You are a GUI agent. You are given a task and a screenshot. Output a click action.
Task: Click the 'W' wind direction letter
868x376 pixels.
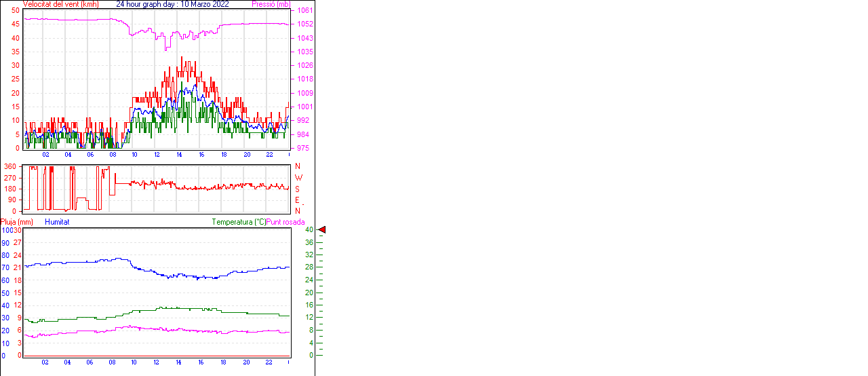(x=298, y=178)
